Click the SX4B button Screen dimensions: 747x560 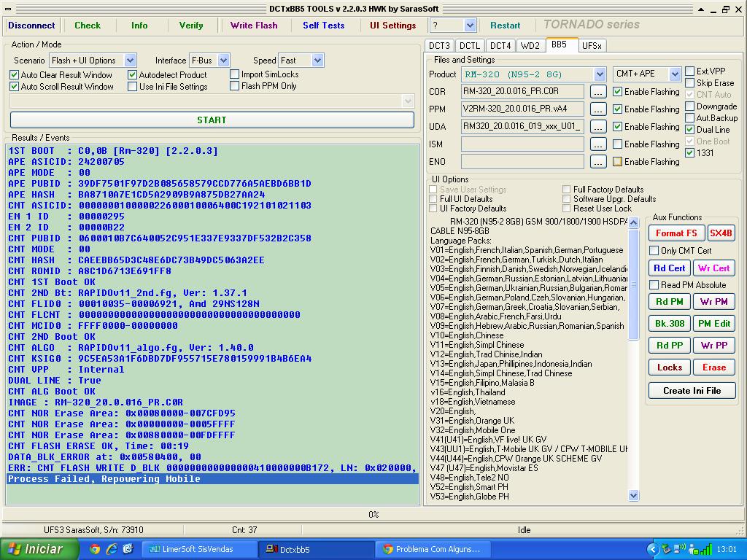(721, 233)
